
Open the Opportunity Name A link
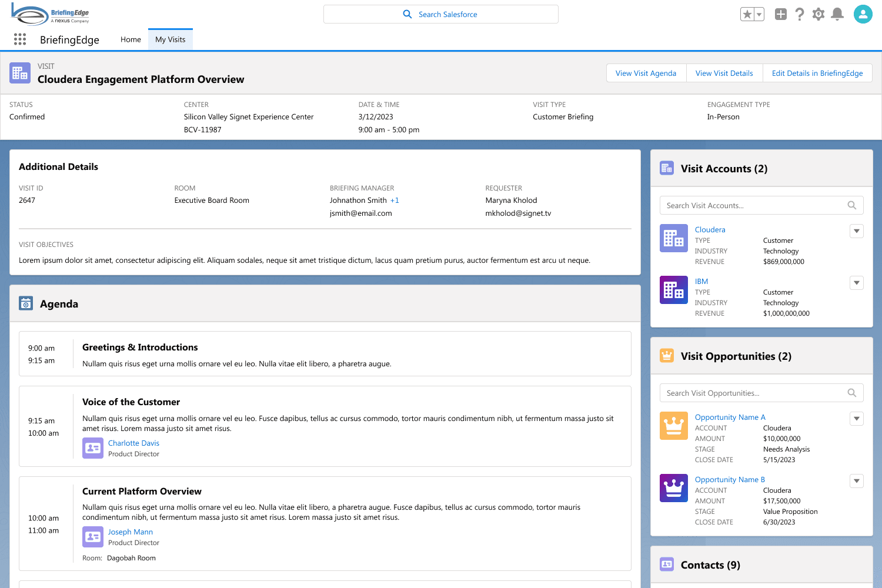click(730, 417)
